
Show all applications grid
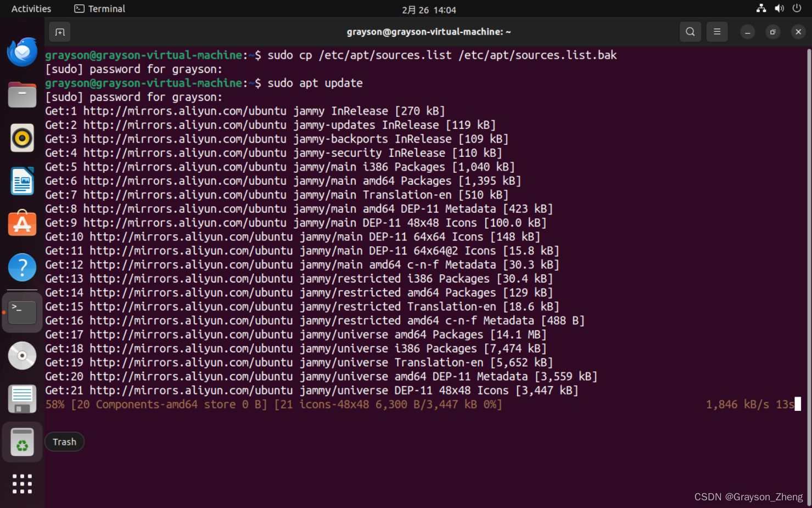pyautogui.click(x=22, y=484)
